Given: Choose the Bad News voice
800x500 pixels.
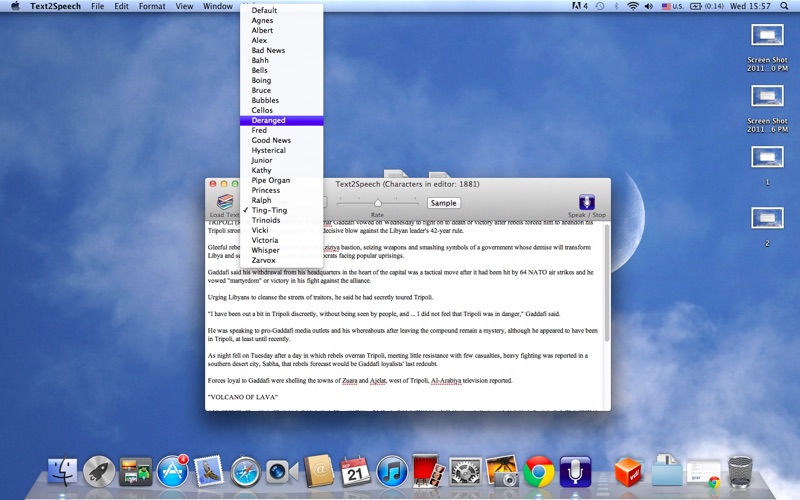Looking at the screenshot, I should tap(282, 50).
